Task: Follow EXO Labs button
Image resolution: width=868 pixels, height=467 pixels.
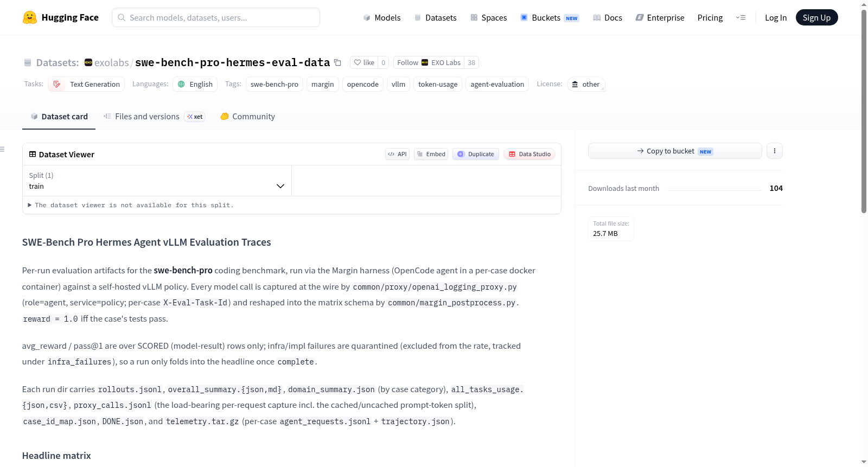Action: [x=429, y=62]
